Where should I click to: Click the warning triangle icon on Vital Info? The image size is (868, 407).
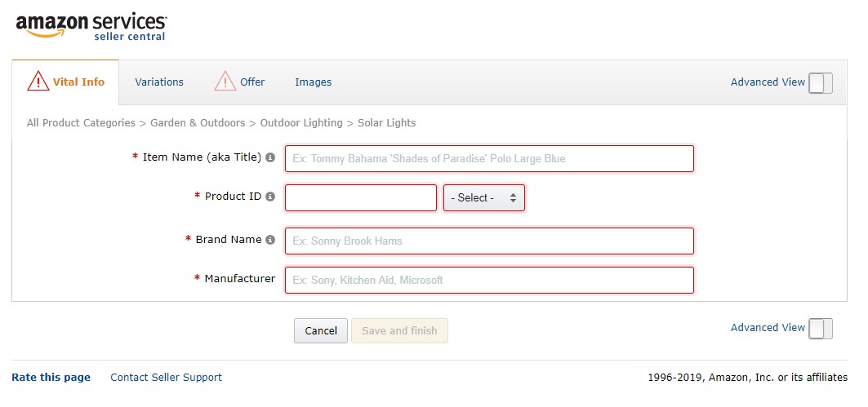point(38,81)
